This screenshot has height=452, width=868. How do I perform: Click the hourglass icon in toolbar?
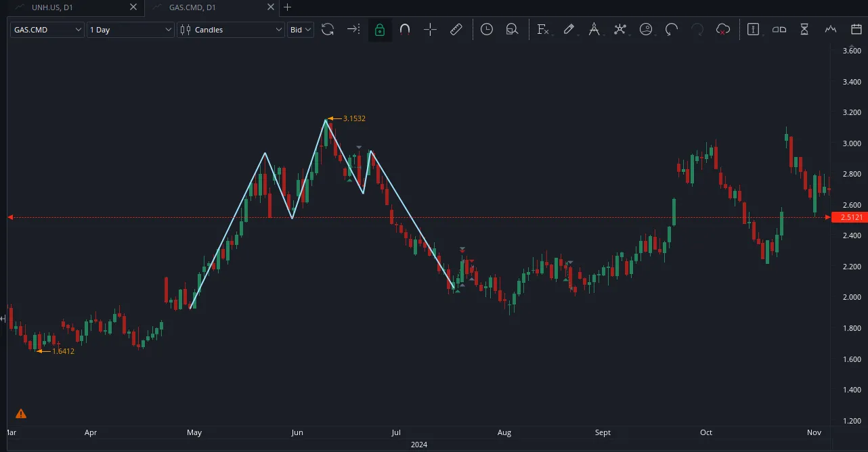[804, 29]
